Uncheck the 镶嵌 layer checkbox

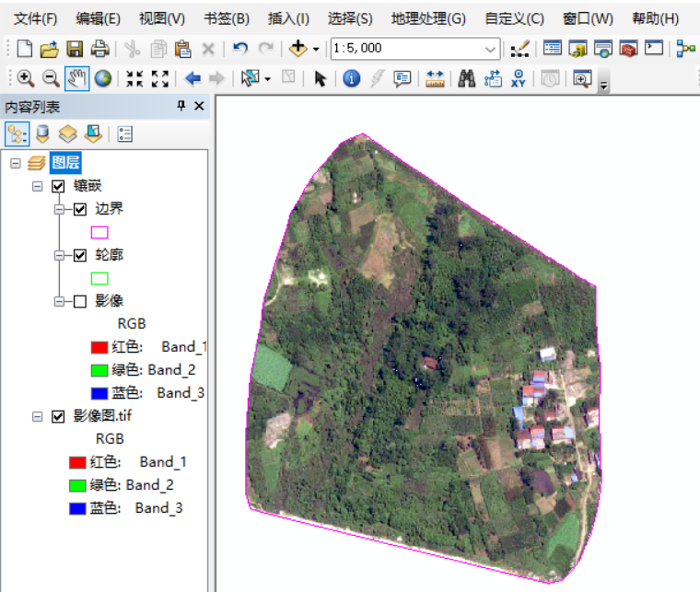coord(59,186)
